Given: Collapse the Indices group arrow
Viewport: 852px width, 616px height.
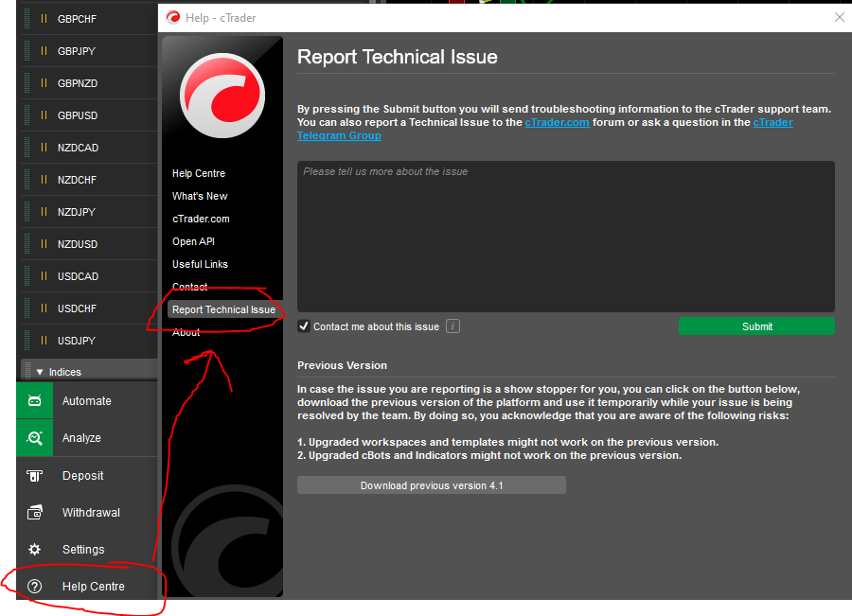Looking at the screenshot, I should pos(40,372).
